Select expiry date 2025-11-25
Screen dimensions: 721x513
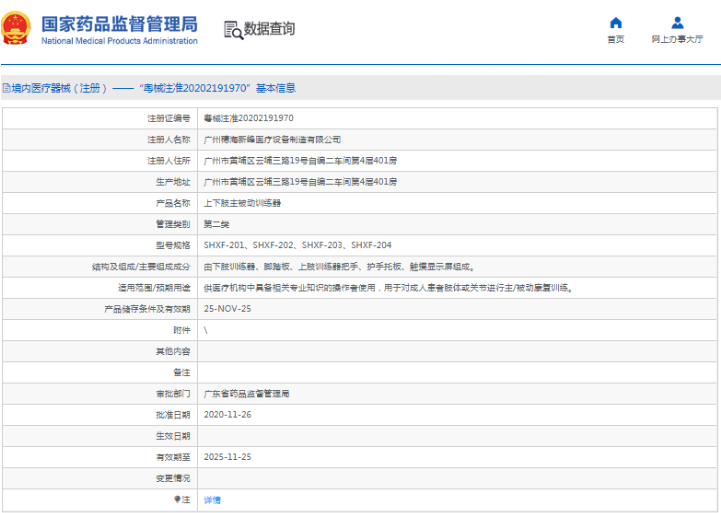228,457
